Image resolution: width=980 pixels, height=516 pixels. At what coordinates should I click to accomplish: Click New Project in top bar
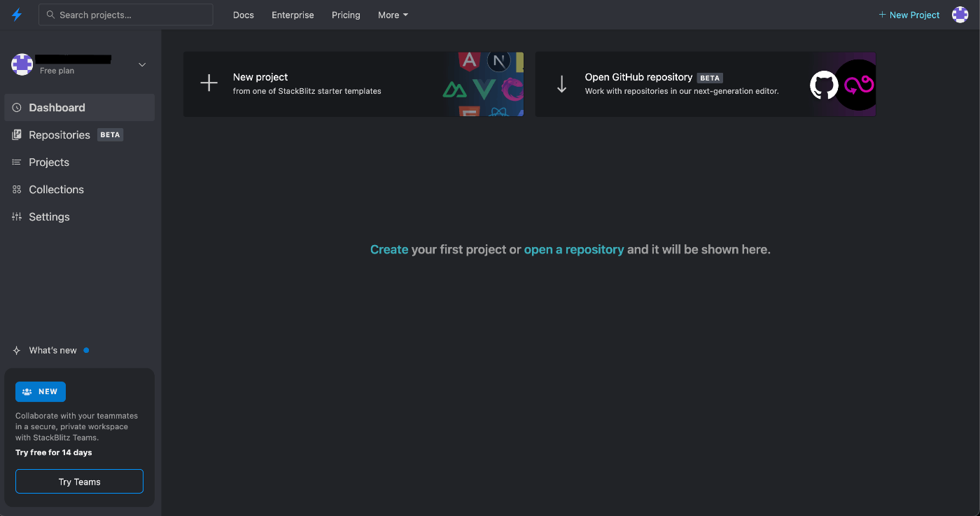[909, 15]
